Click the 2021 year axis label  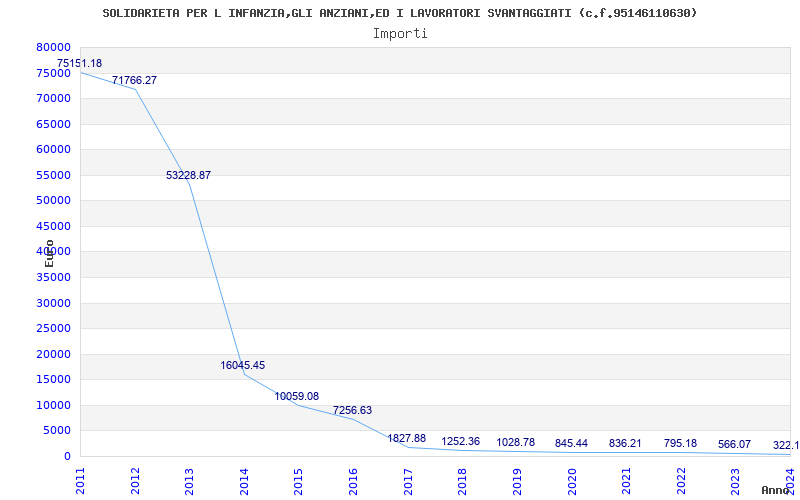click(x=626, y=481)
